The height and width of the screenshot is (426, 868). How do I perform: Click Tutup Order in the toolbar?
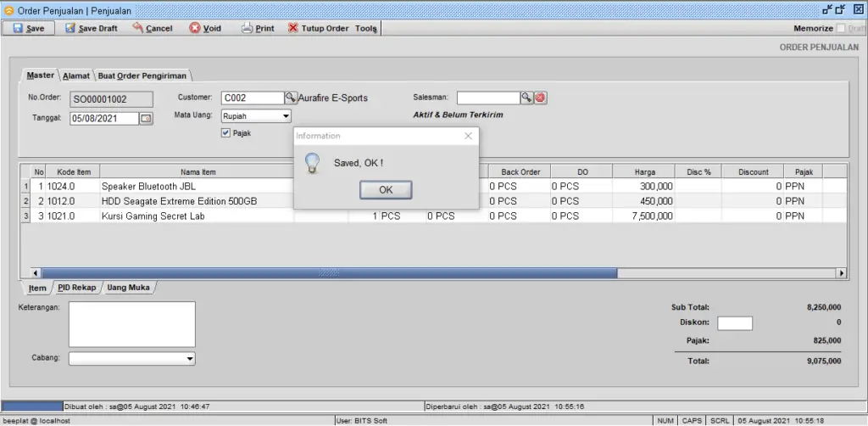point(318,28)
